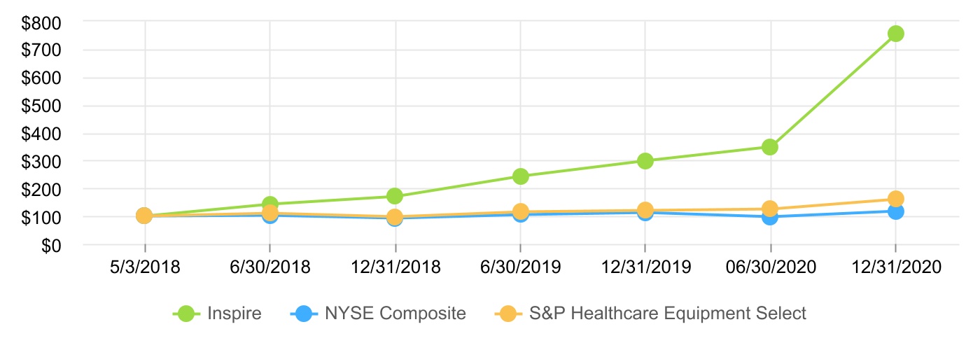Select NYSE Composite's blue point at 12/31/2020
This screenshot has height=350, width=980.
click(x=895, y=211)
